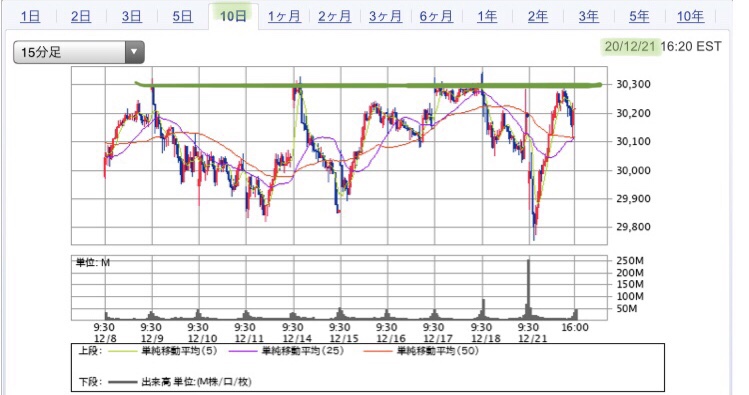Click the interval dropdown arrow button
Screen dimensions: 749x395
[x=134, y=52]
